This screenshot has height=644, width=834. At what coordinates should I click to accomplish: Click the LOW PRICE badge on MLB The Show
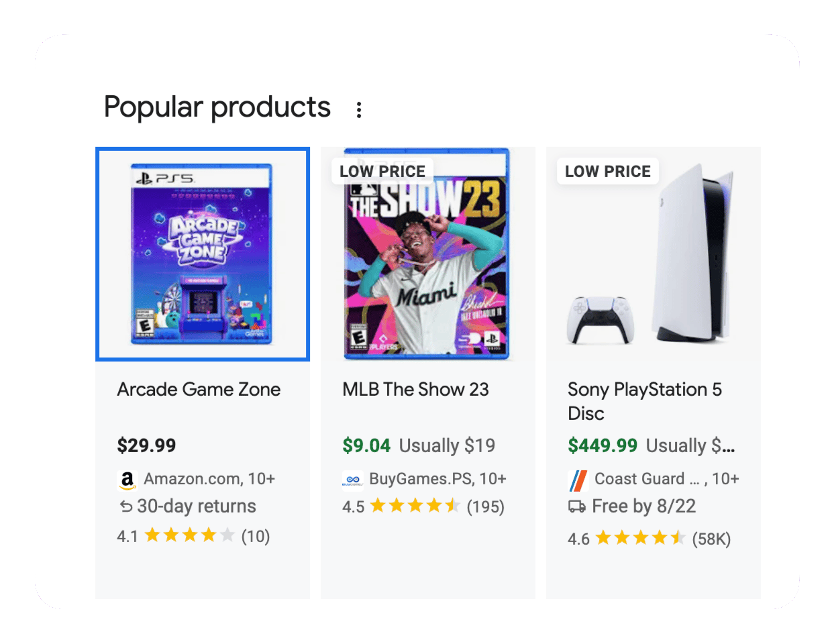382,172
